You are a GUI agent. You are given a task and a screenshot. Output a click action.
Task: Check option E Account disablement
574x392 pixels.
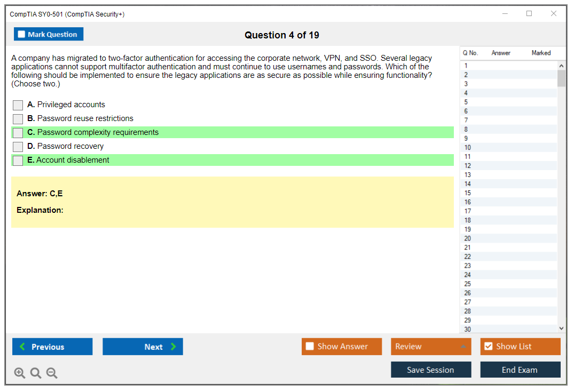[18, 161]
